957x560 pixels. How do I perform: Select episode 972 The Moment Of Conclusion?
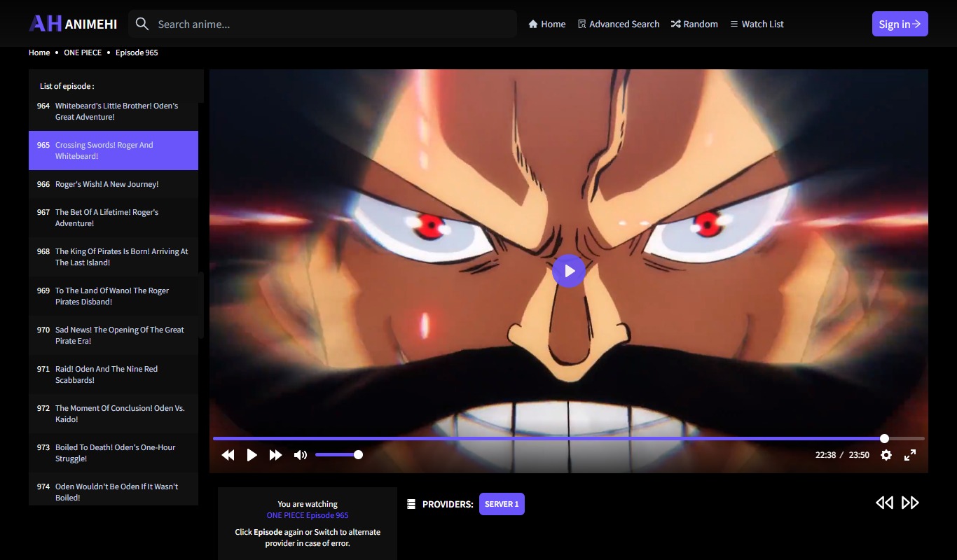click(113, 414)
